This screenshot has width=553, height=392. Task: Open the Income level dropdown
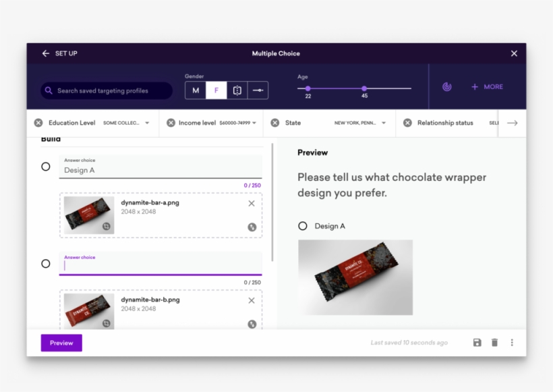[254, 123]
